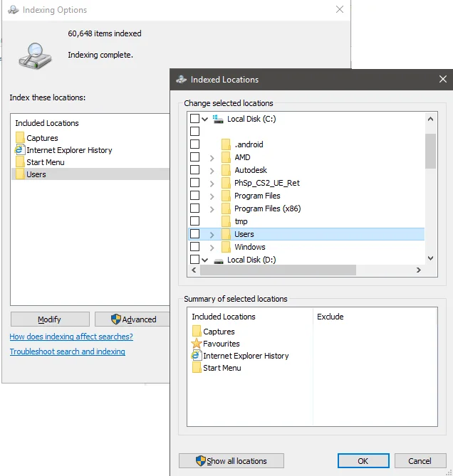
Task: Click the Indexed Locations title bar icon
Action: click(182, 80)
